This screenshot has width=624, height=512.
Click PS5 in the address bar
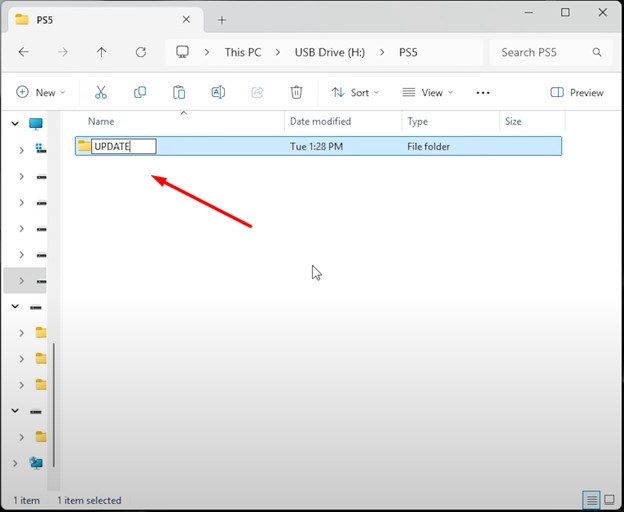408,52
